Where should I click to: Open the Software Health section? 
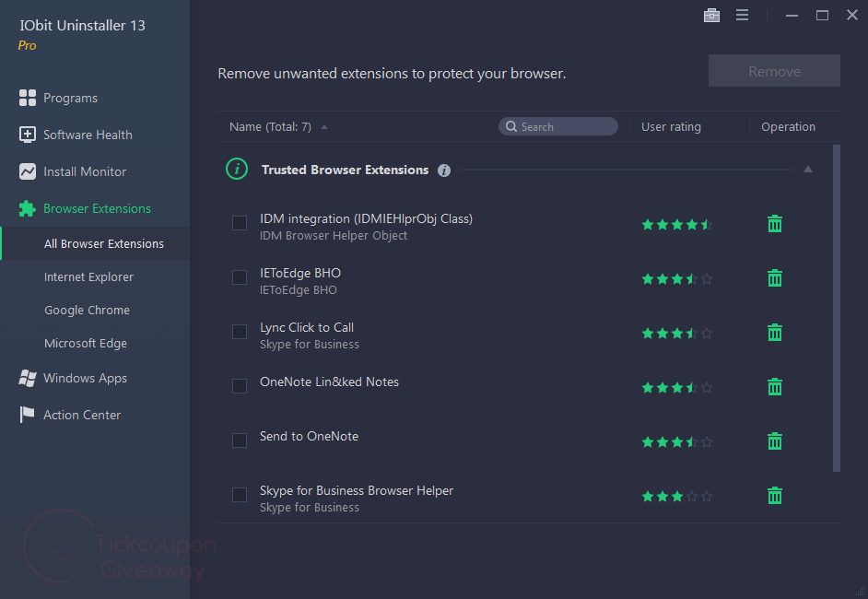pos(88,135)
